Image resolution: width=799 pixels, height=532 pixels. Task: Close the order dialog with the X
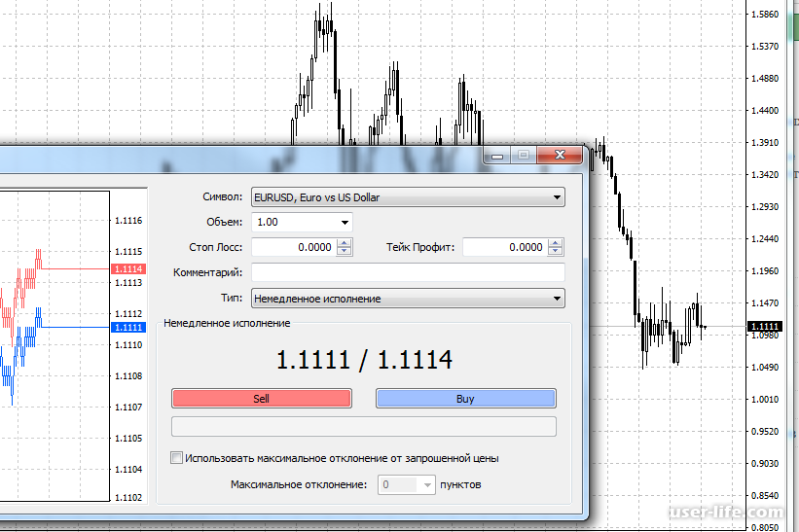tap(560, 156)
